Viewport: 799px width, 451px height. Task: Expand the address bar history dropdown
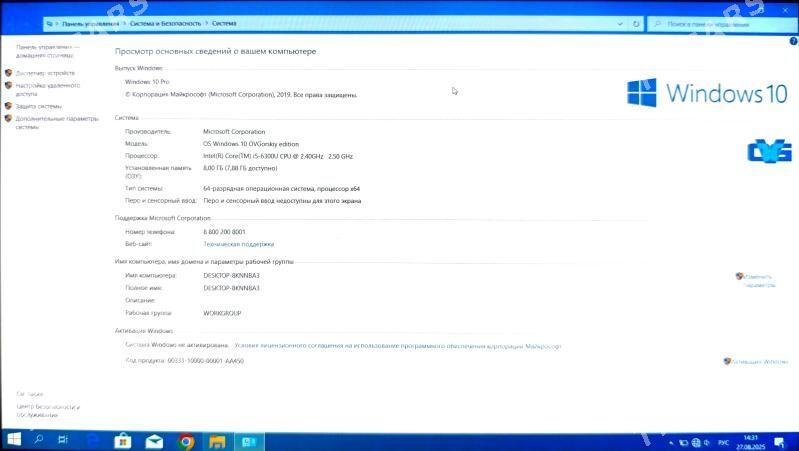coord(620,24)
